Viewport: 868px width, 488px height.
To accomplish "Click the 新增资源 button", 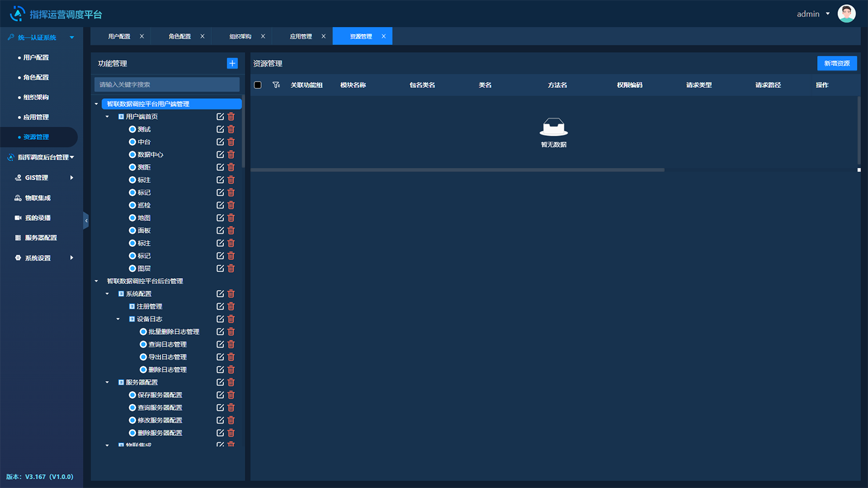I will [x=837, y=64].
